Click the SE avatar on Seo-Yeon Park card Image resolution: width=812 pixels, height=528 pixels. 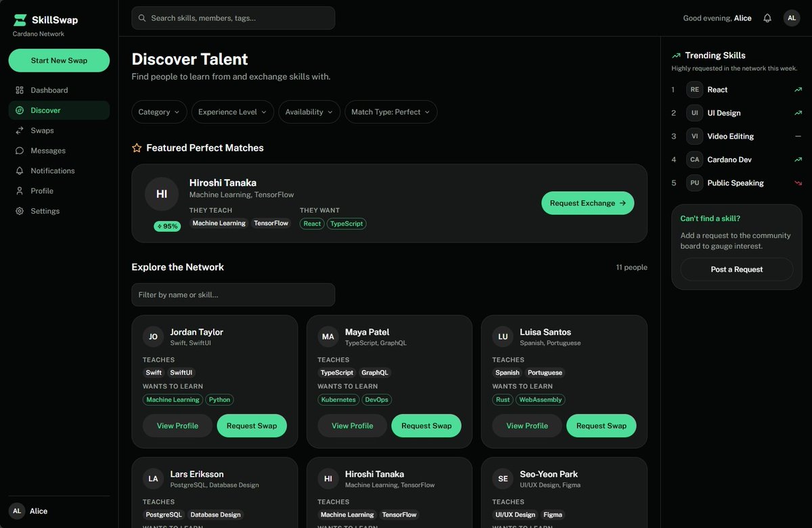coord(503,479)
